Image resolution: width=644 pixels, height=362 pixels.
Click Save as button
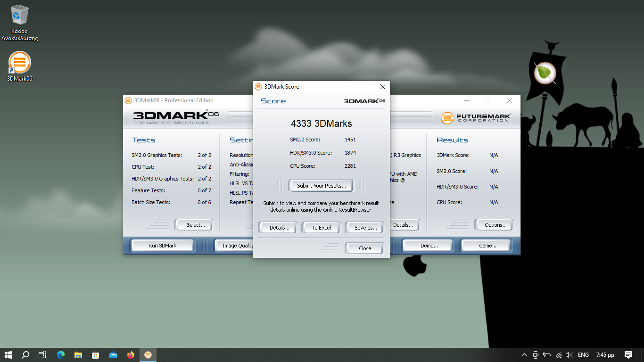(365, 228)
